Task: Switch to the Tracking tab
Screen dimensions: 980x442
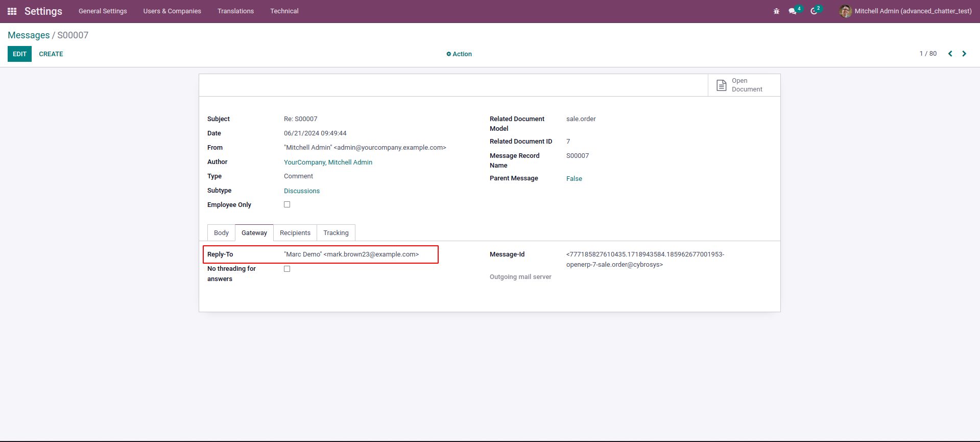Action: point(336,233)
